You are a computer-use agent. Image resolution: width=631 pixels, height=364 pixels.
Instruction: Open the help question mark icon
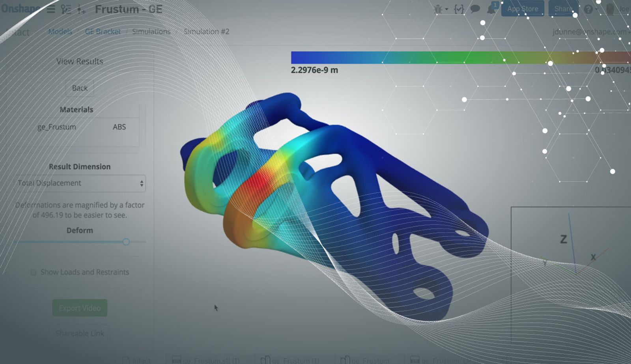[588, 9]
